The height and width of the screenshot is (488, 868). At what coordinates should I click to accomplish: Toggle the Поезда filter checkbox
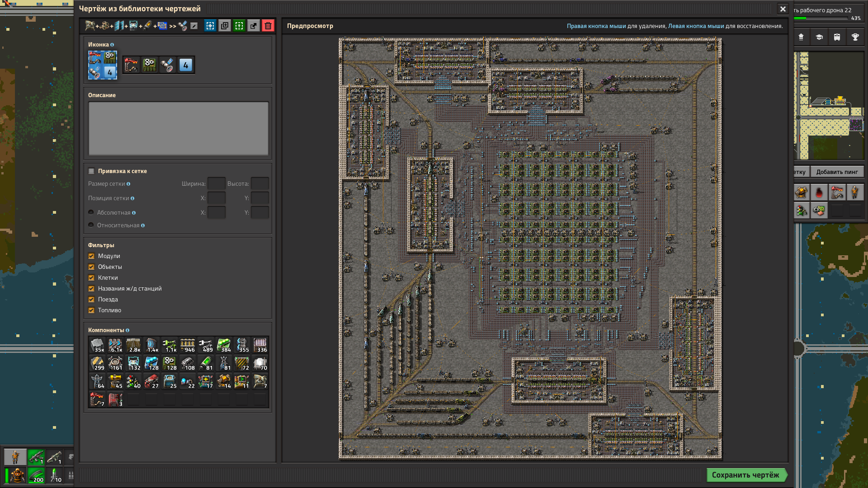click(91, 300)
